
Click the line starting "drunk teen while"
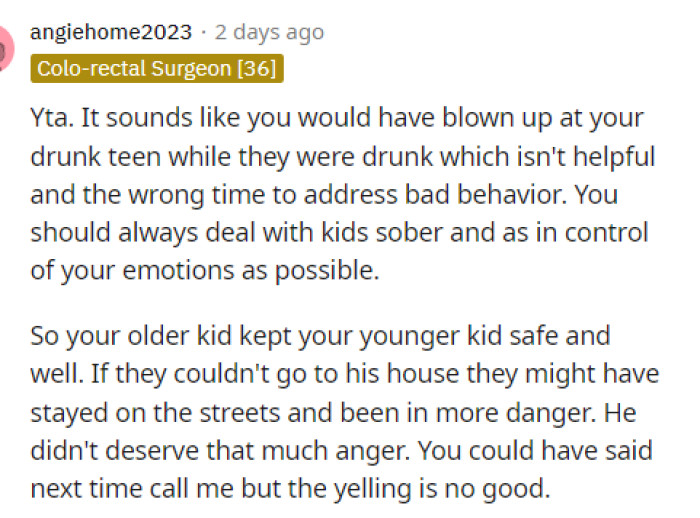coord(342,156)
